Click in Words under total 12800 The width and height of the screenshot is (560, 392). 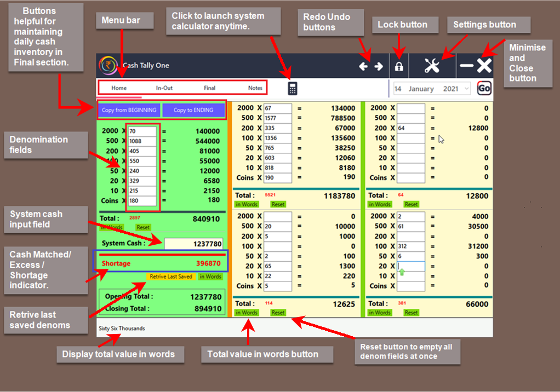pos(380,204)
